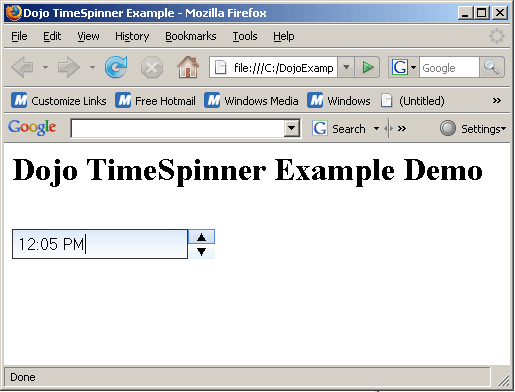Click the activity throbber icon
This screenshot has width=515, height=392.
coord(497,36)
